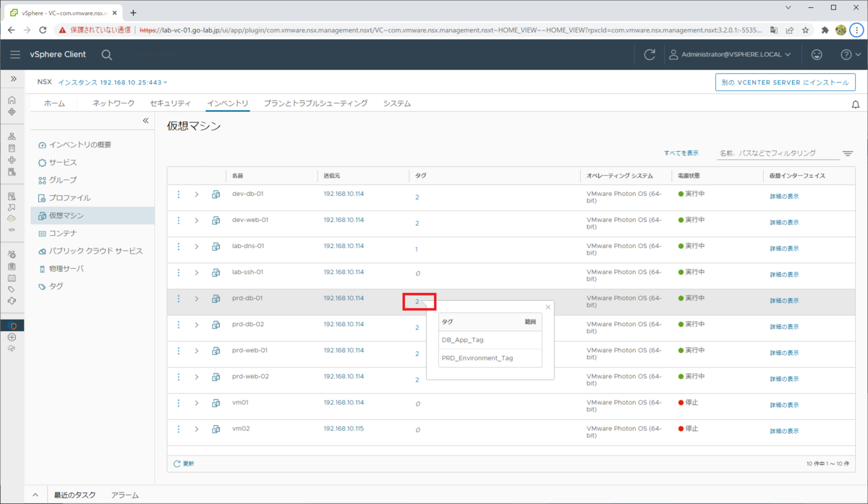Collapse the inventory side panel
This screenshot has height=504, width=868.
[x=145, y=121]
